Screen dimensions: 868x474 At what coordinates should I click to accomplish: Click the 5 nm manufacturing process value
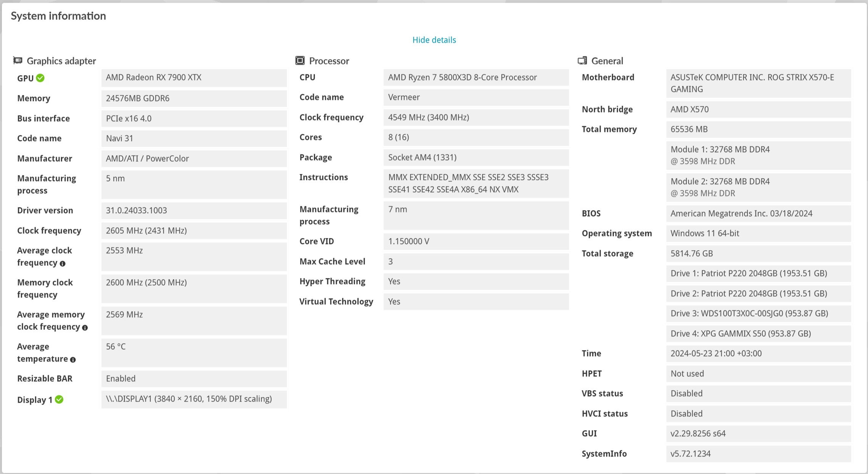194,185
